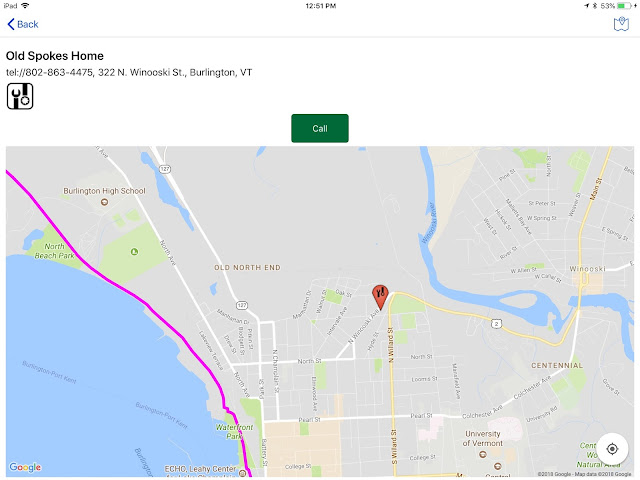640x480 pixels.
Task: Tap the Main St label in Winooski
Action: click(596, 189)
